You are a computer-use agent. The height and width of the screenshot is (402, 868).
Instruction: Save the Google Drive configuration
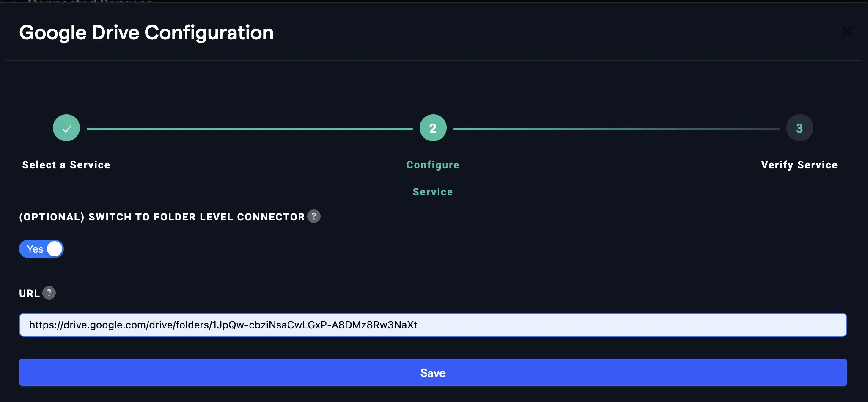pyautogui.click(x=433, y=372)
